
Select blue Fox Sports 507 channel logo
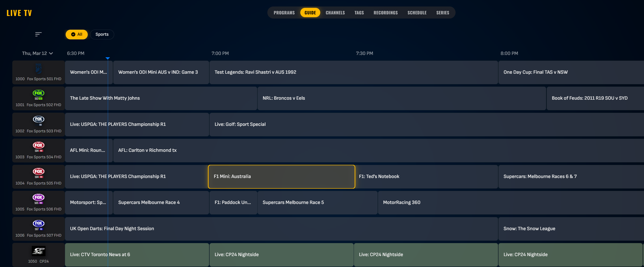click(x=39, y=225)
